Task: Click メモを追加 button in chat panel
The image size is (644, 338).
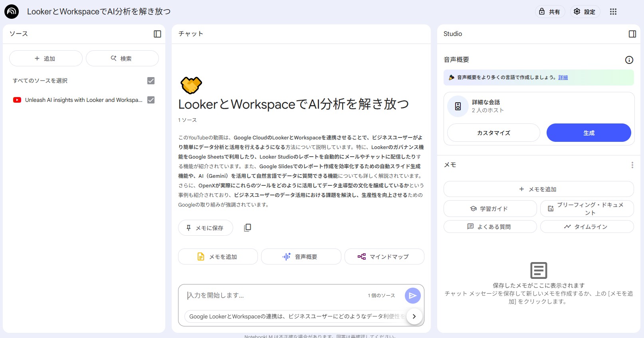Action: (218, 256)
